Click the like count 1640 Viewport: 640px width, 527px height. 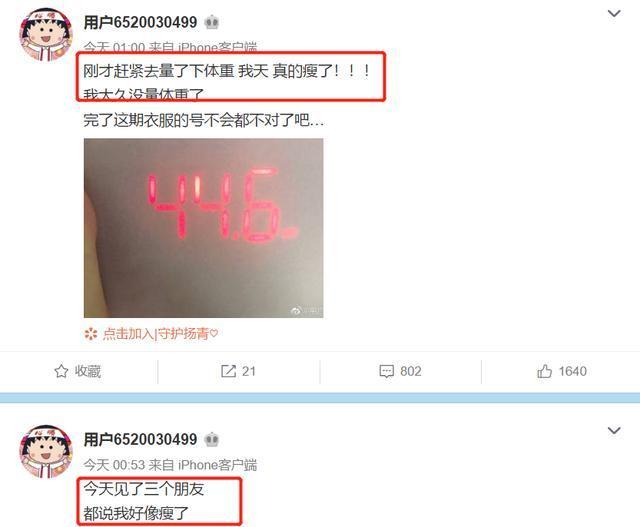[573, 371]
